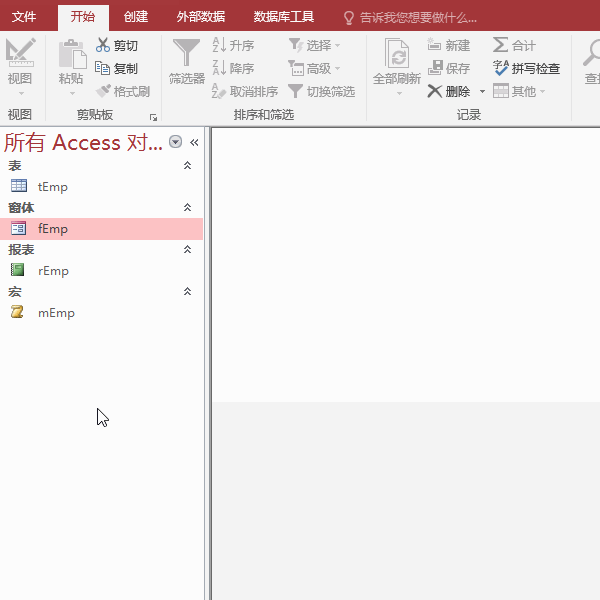Select the tEmp table name
Screen dimensions: 600x600
coord(53,187)
